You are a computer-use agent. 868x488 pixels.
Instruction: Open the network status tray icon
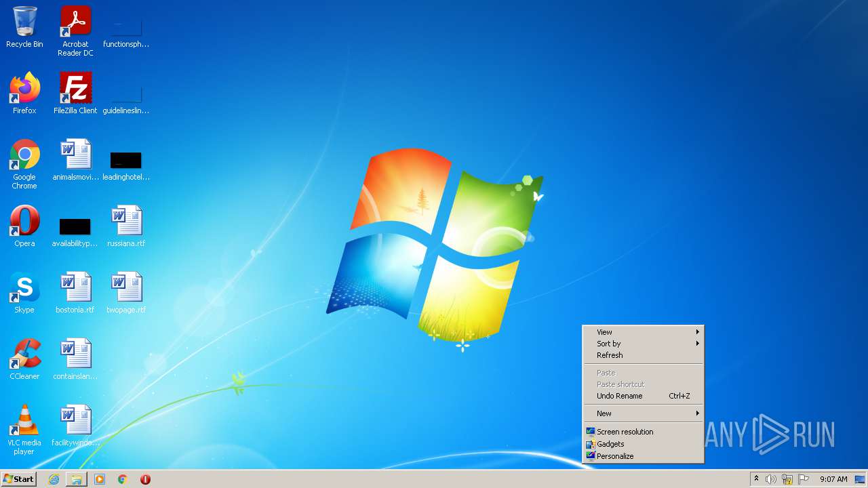pyautogui.click(x=787, y=479)
